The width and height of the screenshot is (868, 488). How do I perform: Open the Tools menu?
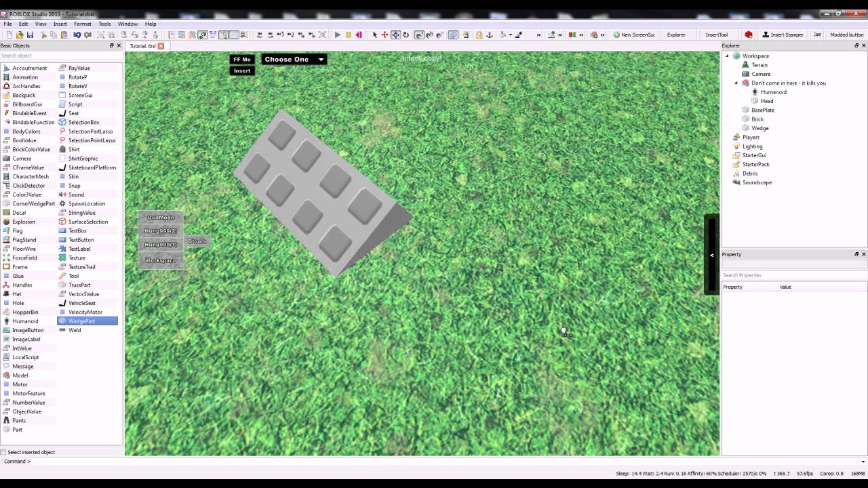click(104, 24)
